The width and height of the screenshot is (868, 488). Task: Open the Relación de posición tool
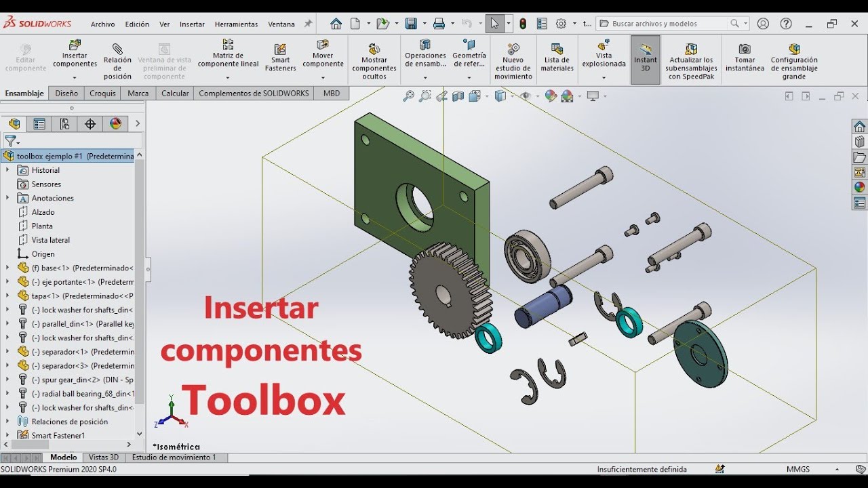117,61
